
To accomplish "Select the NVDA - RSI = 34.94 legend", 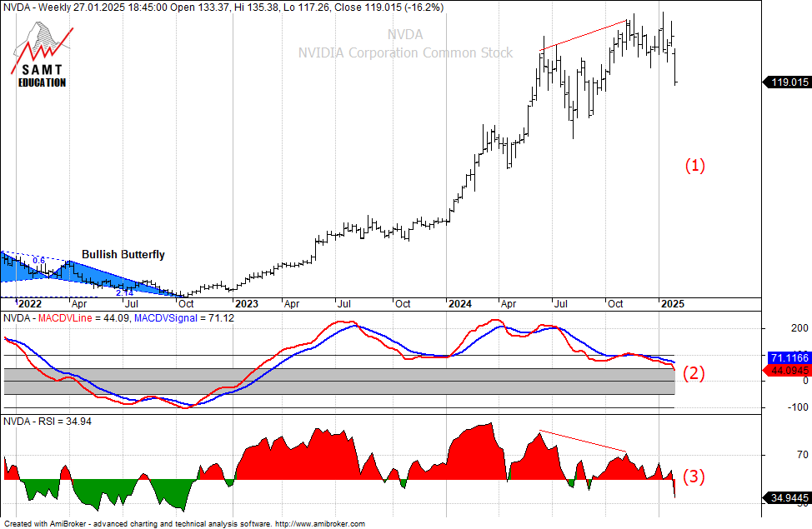I will point(48,422).
